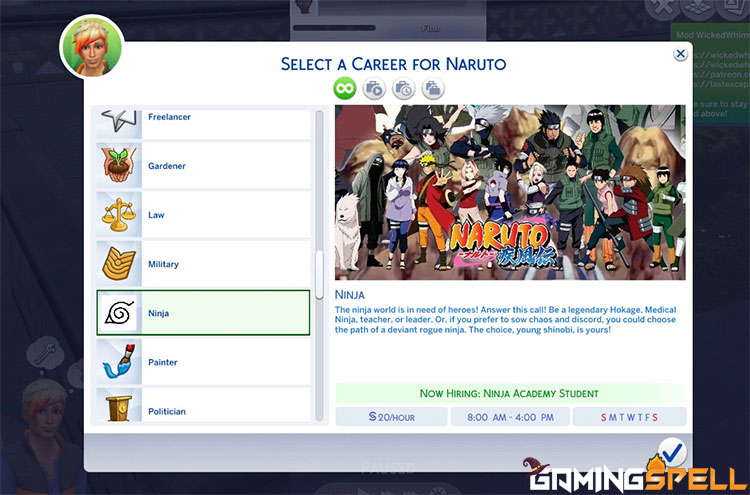Click the $20/hour pay info box

pos(391,417)
